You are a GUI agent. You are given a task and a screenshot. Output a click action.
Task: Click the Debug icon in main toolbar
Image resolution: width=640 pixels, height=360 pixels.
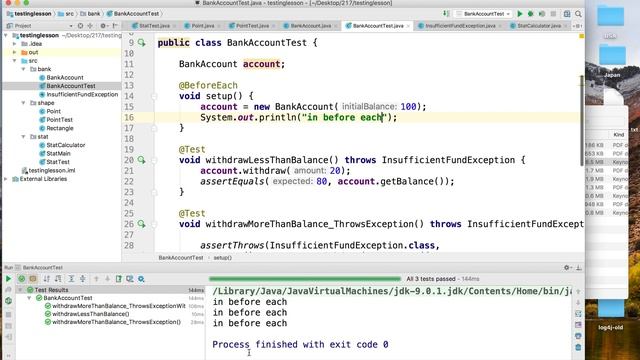(x=531, y=14)
